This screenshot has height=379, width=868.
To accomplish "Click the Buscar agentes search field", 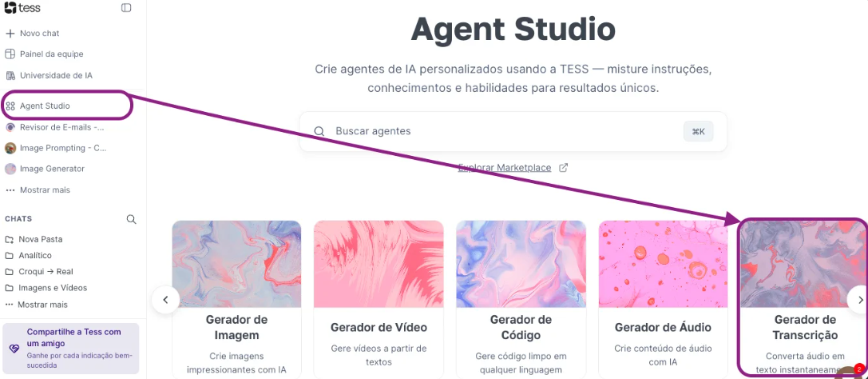I will pos(513,131).
